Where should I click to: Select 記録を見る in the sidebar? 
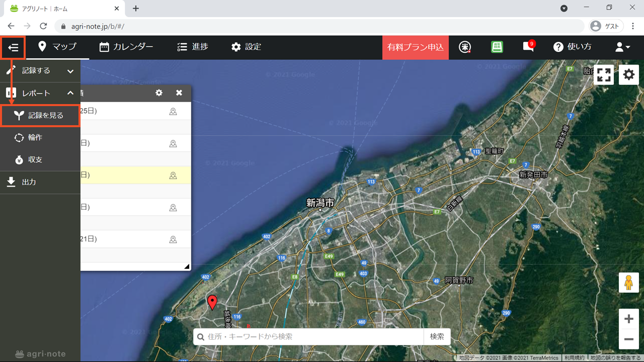[40, 116]
